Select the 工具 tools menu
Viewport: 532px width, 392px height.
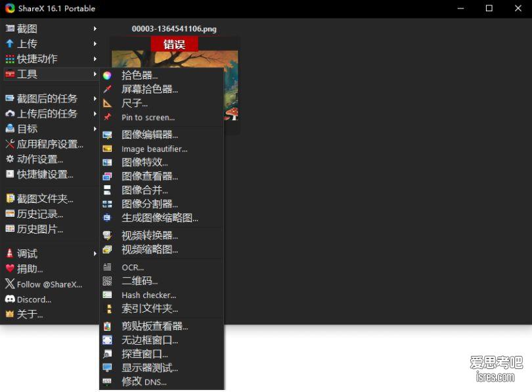[x=51, y=74]
